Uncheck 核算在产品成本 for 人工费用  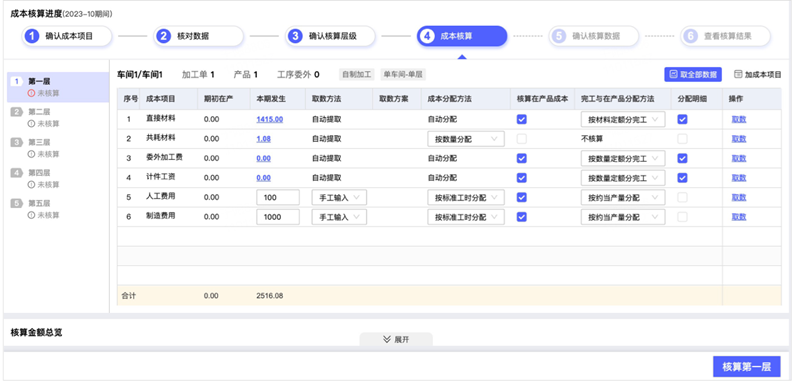[521, 197]
